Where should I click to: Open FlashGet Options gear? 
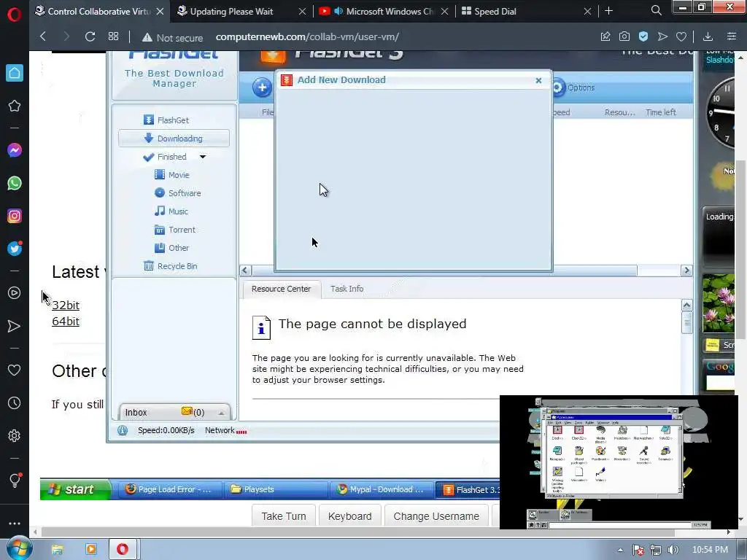coord(573,87)
